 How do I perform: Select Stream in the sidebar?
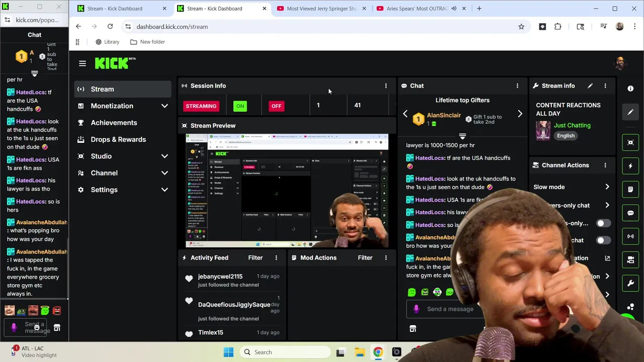coord(123,89)
